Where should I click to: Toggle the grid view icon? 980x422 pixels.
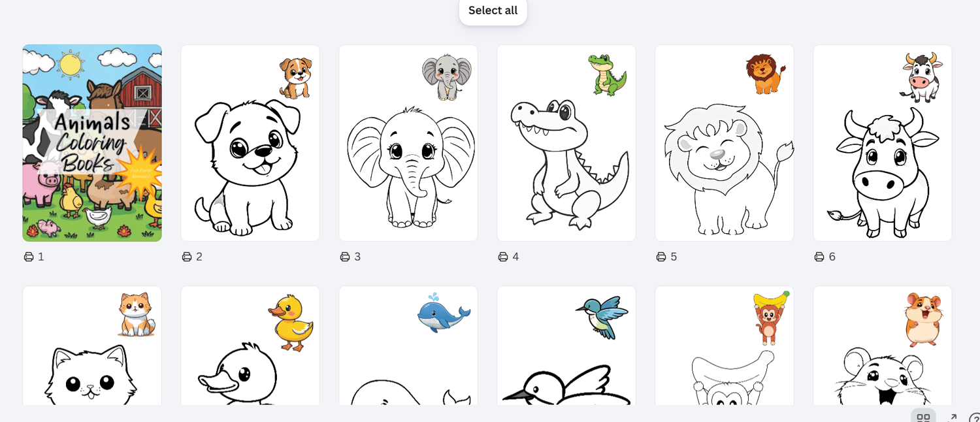(923, 417)
